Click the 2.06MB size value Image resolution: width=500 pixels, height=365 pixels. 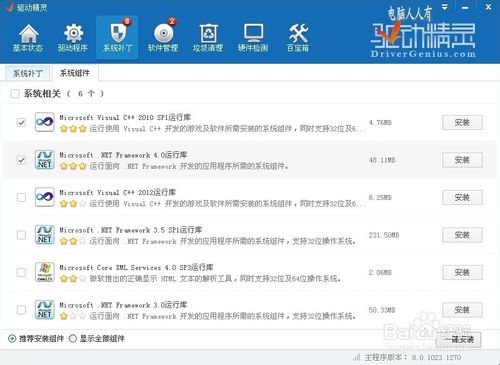(x=380, y=272)
